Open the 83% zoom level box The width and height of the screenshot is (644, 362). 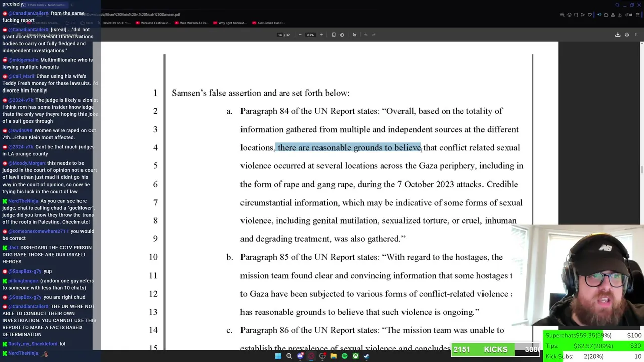(310, 35)
